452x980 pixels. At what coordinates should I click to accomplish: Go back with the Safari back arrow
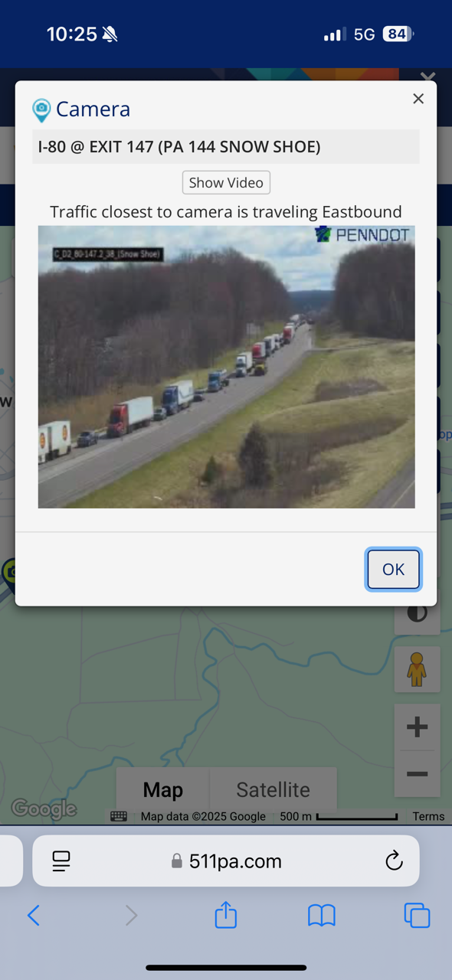tap(34, 915)
